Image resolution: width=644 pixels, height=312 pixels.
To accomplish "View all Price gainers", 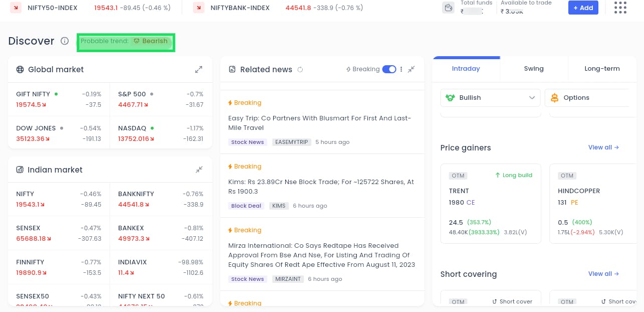I will coord(603,147).
